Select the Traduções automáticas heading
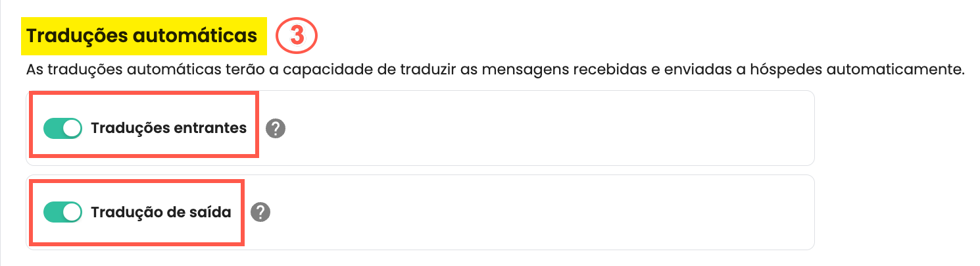The width and height of the screenshot is (980, 266). pos(142,36)
